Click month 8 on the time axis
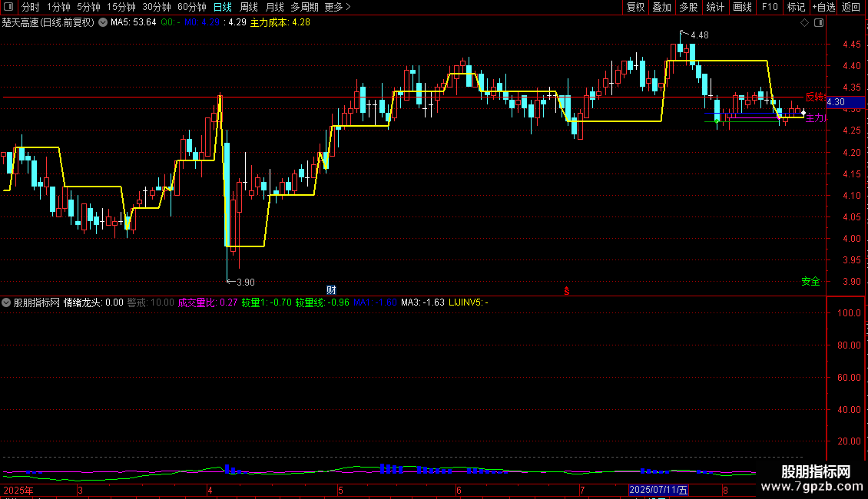 point(725,490)
